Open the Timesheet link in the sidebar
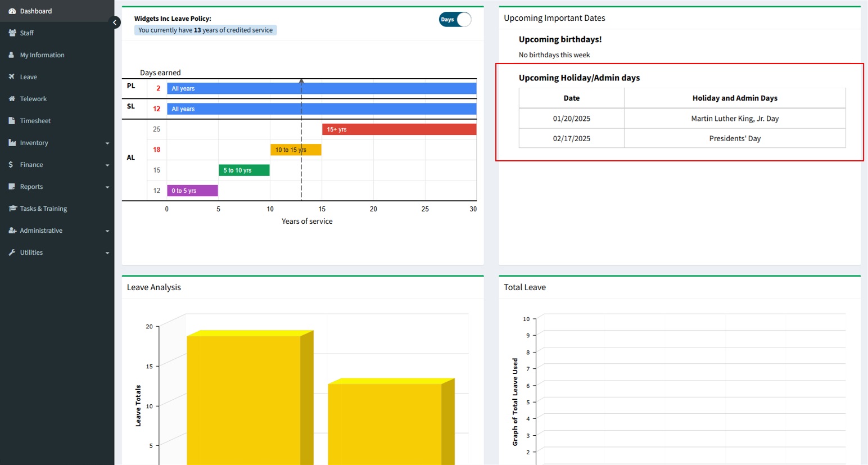The image size is (868, 465). [x=35, y=121]
